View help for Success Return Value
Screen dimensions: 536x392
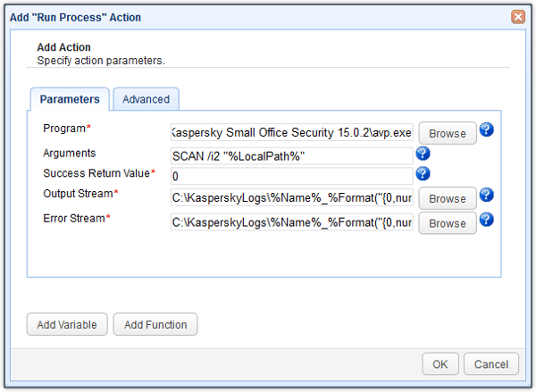click(423, 174)
